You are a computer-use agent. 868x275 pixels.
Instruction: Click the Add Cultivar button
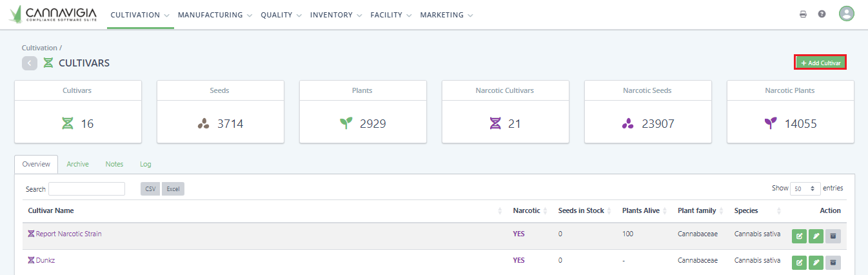pos(820,63)
